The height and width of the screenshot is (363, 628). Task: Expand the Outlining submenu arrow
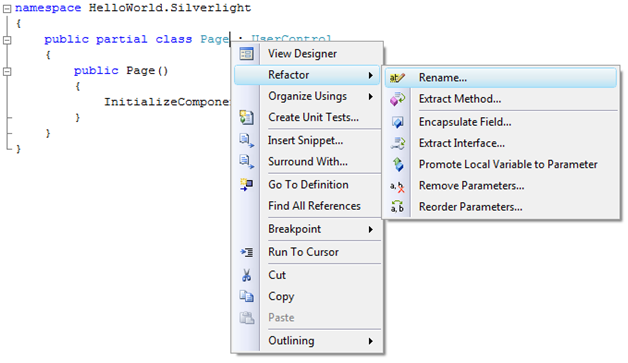pos(370,341)
